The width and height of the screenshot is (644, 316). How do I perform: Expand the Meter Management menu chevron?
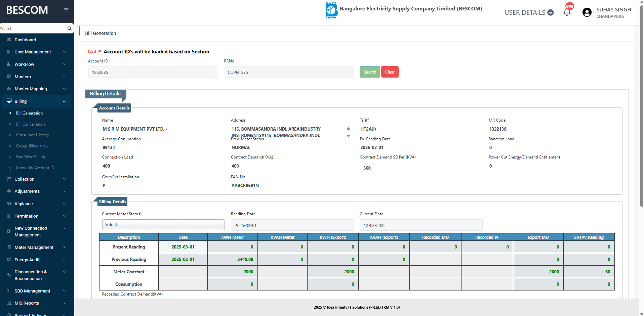[x=64, y=247]
